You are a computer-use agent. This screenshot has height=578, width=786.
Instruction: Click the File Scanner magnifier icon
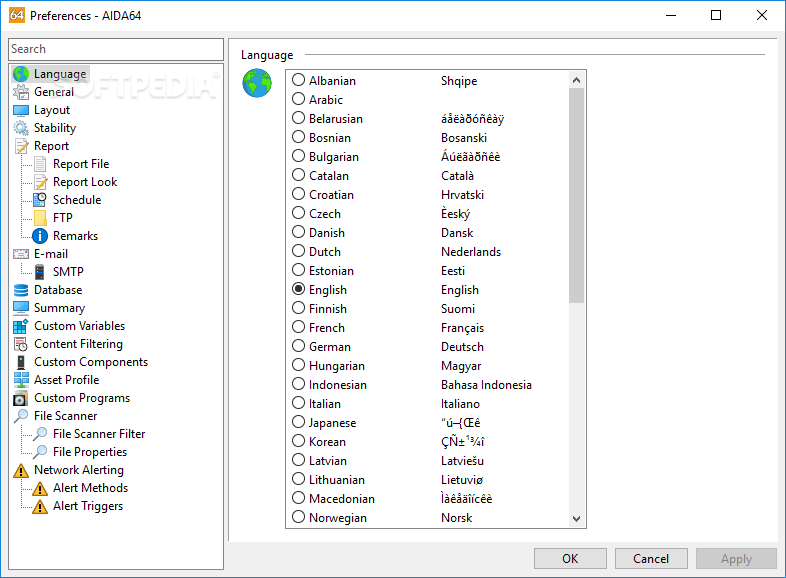(x=21, y=416)
